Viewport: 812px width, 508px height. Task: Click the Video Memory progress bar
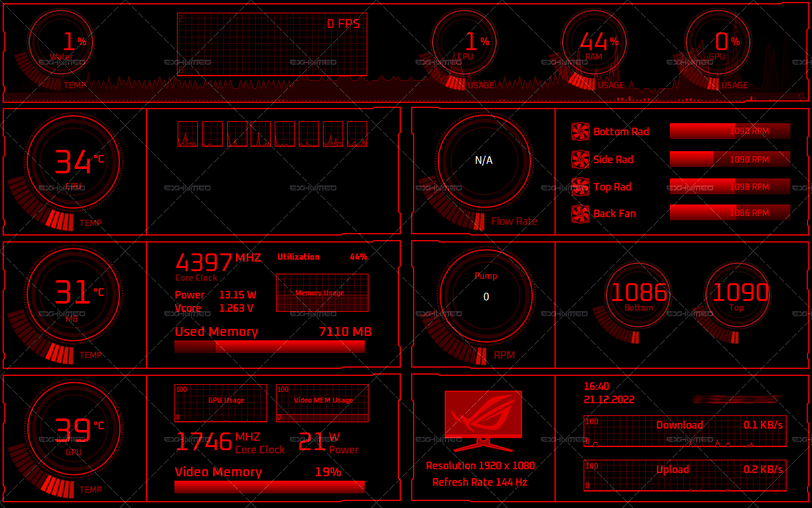click(270, 486)
